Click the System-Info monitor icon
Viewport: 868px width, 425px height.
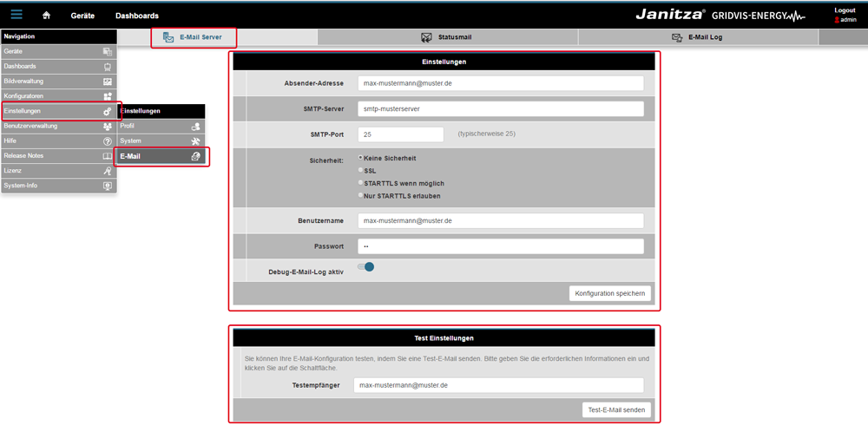(108, 186)
